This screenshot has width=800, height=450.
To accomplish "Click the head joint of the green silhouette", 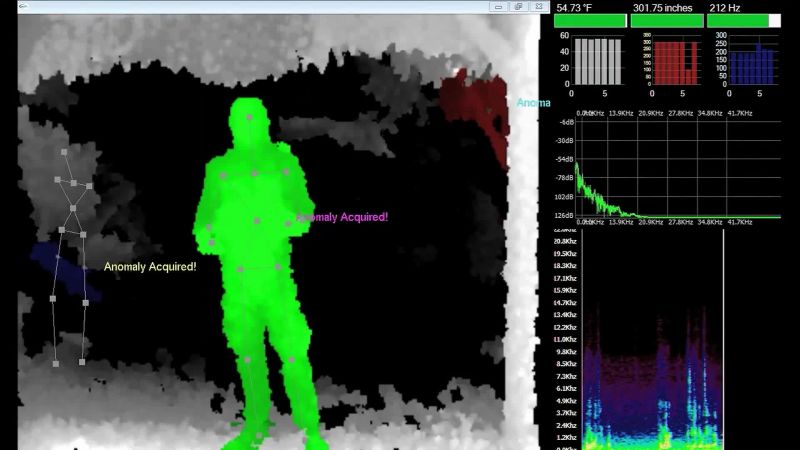I will [249, 117].
